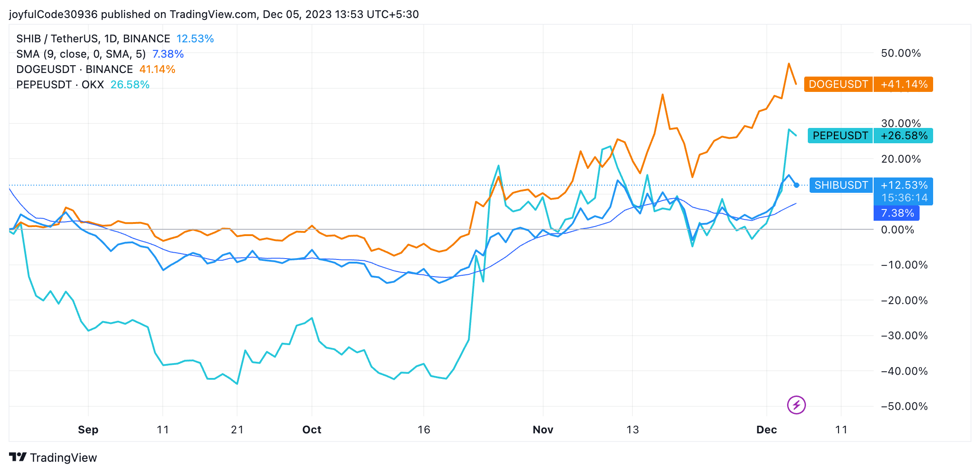Image resolution: width=980 pixels, height=473 pixels.
Task: Click the 7.38% value in SMA legend
Action: coord(168,54)
